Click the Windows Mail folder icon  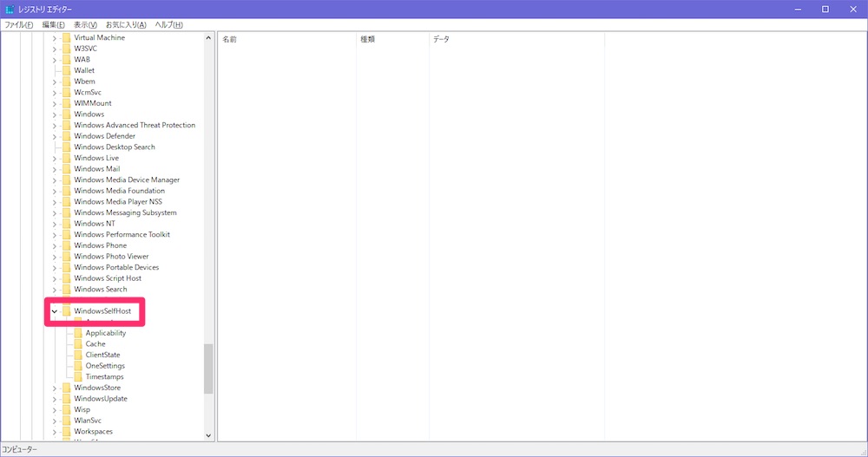(x=67, y=169)
